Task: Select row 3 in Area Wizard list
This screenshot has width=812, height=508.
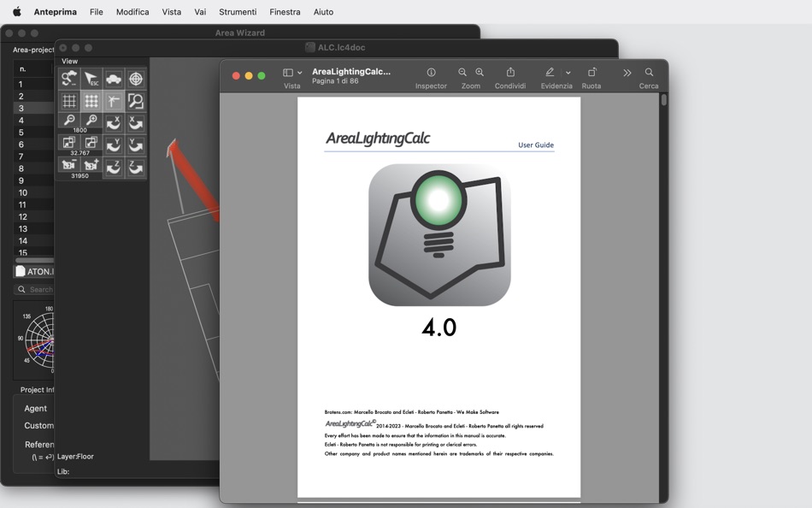Action: [x=33, y=109]
